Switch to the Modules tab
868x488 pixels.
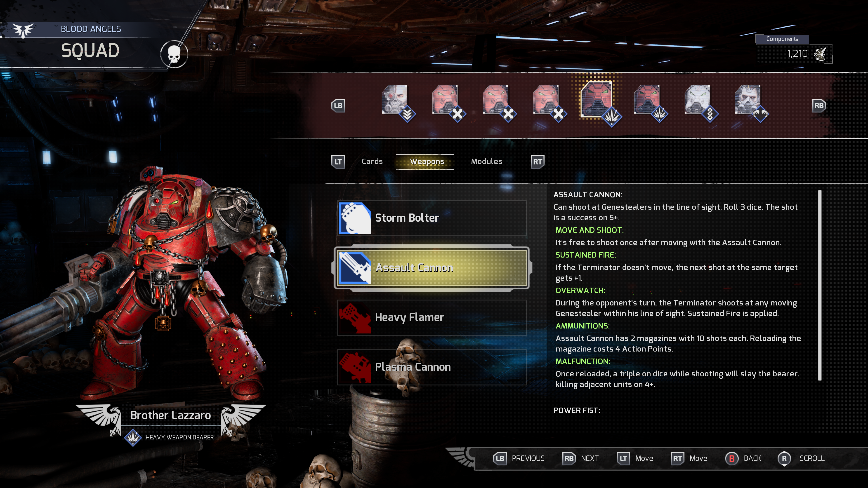click(486, 161)
